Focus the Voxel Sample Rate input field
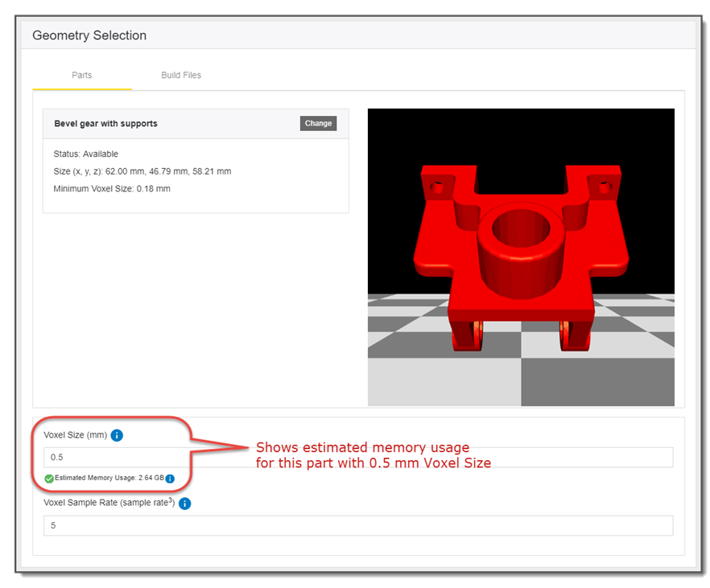The height and width of the screenshot is (588, 710). click(x=358, y=525)
